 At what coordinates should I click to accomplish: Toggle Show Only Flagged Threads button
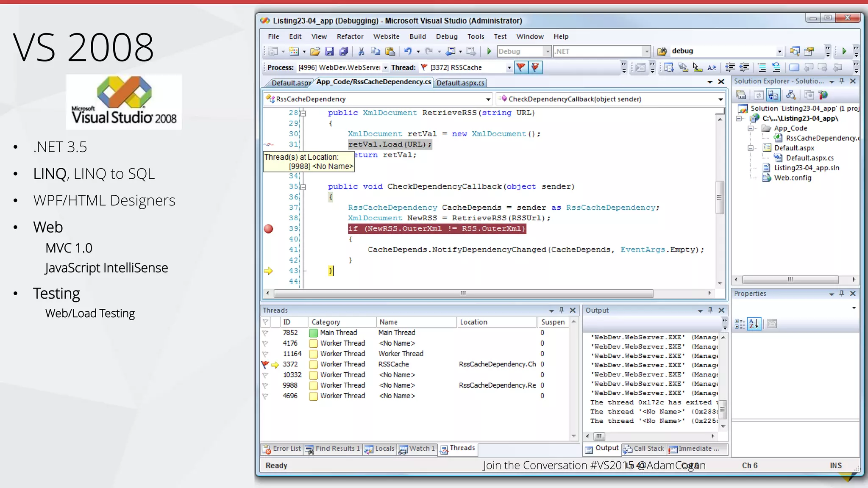[x=535, y=67]
